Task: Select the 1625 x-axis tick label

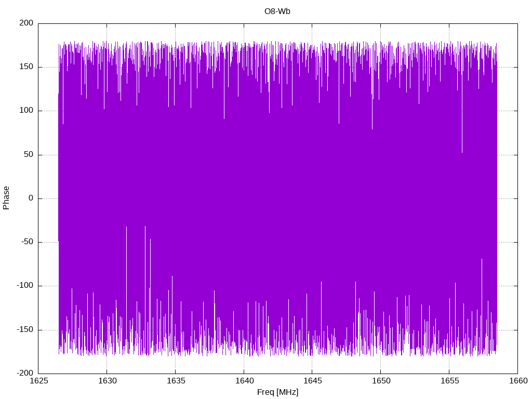Action: click(38, 381)
